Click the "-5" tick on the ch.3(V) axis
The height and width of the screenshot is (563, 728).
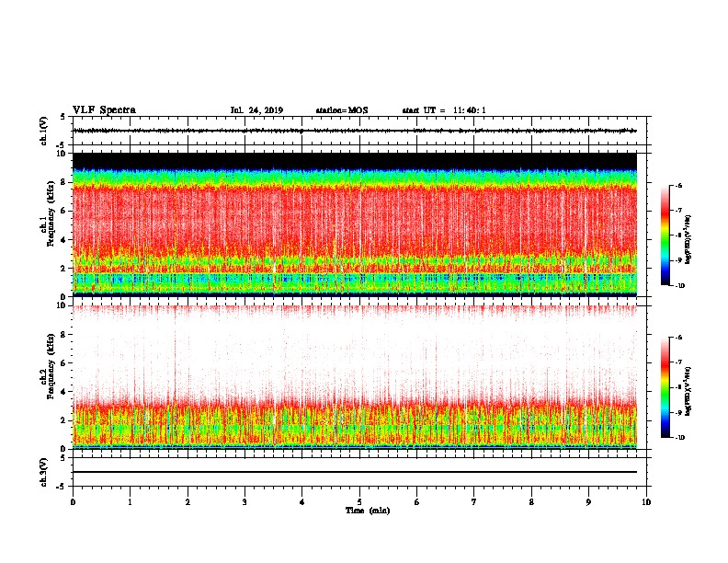point(61,487)
